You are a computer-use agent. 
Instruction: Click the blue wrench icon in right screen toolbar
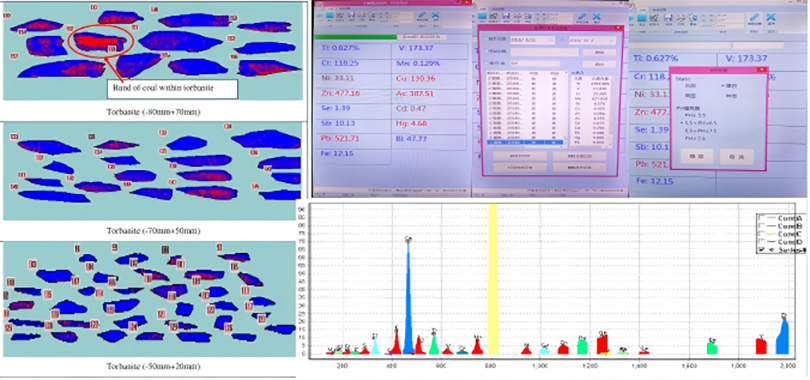click(754, 17)
